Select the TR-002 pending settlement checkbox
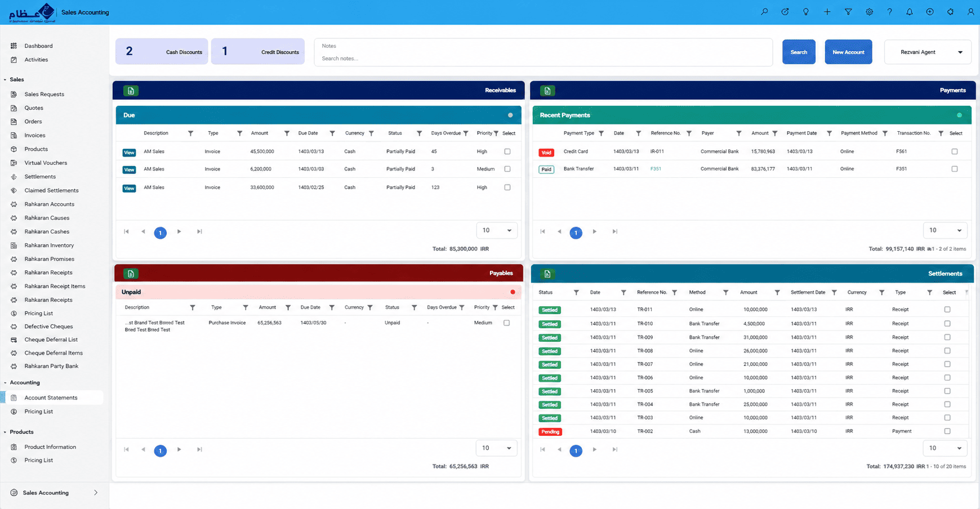The height and width of the screenshot is (509, 980). click(947, 431)
